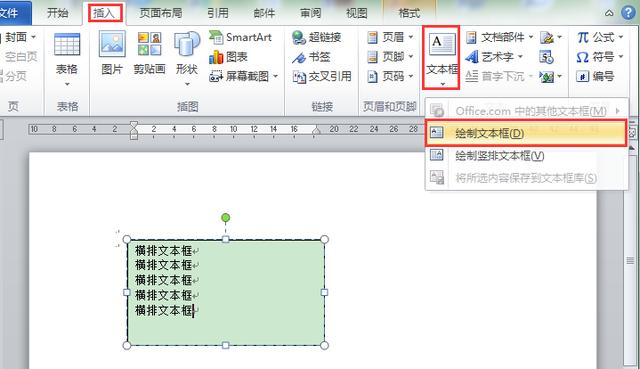Choose 绘制文本框(D) from the menu
The image size is (640, 369).
526,133
